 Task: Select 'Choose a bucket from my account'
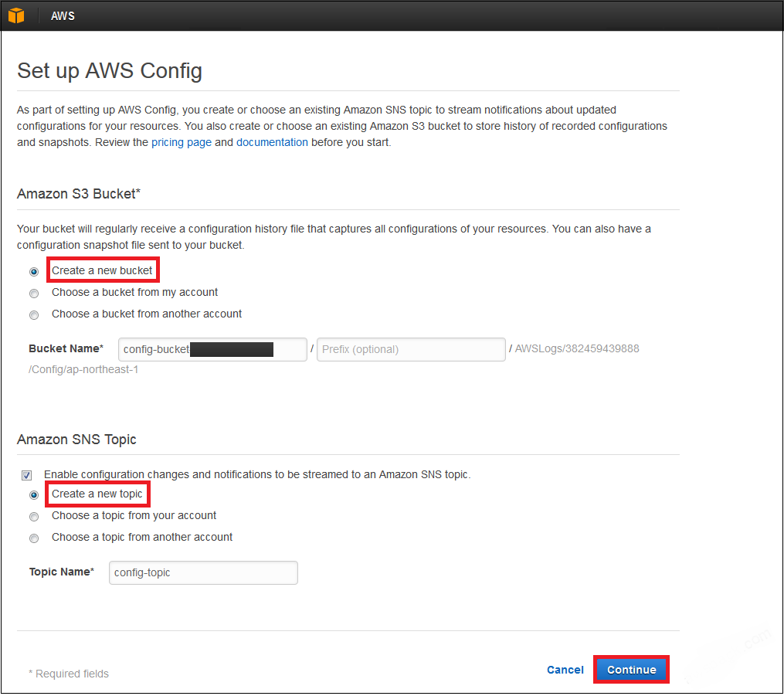[34, 294]
